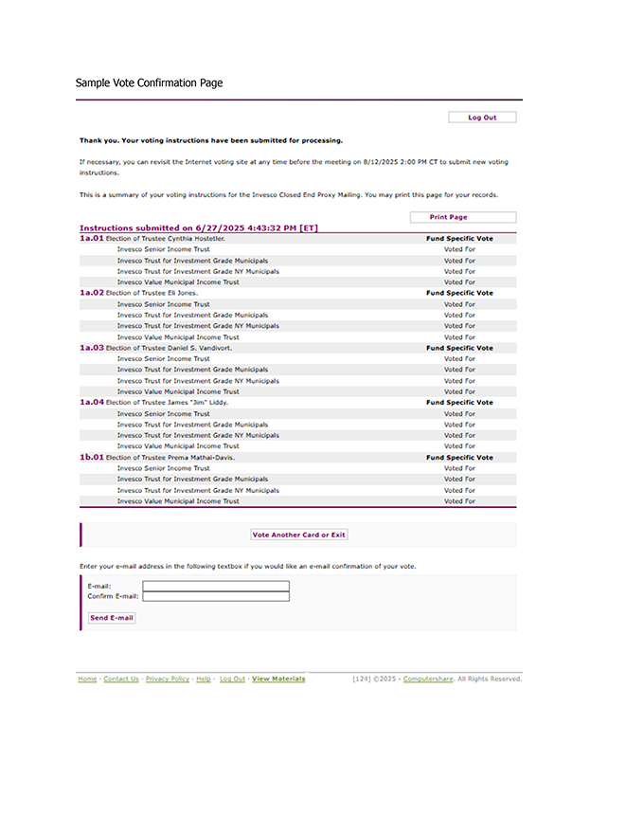Select 'Instructions submitted on 6/27/2025' heading

click(x=199, y=227)
